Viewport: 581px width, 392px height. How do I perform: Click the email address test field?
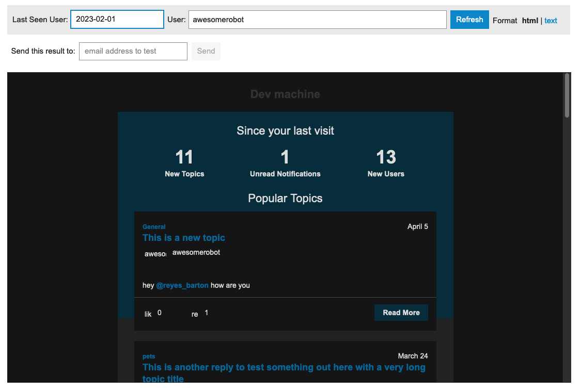click(x=133, y=51)
